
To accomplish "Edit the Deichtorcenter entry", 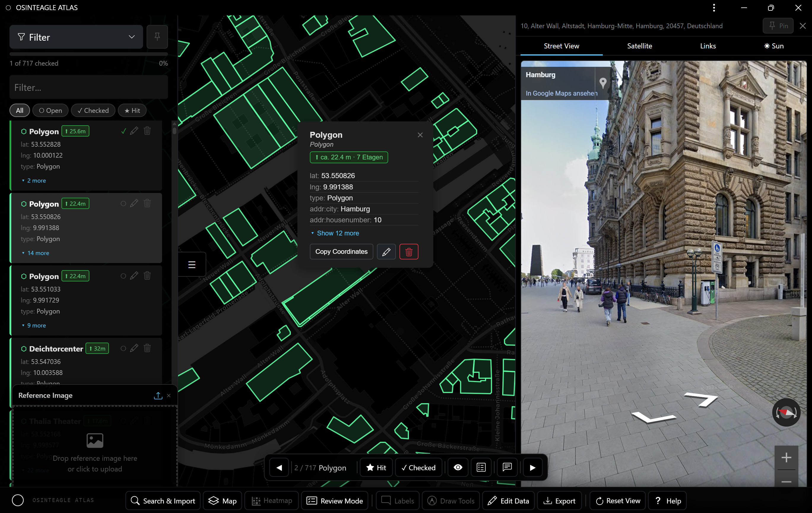I will (x=134, y=349).
